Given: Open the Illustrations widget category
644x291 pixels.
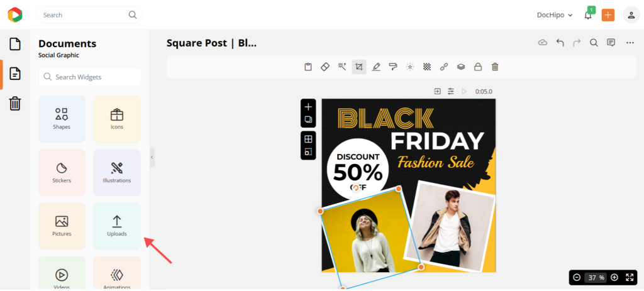Looking at the screenshot, I should [x=117, y=172].
